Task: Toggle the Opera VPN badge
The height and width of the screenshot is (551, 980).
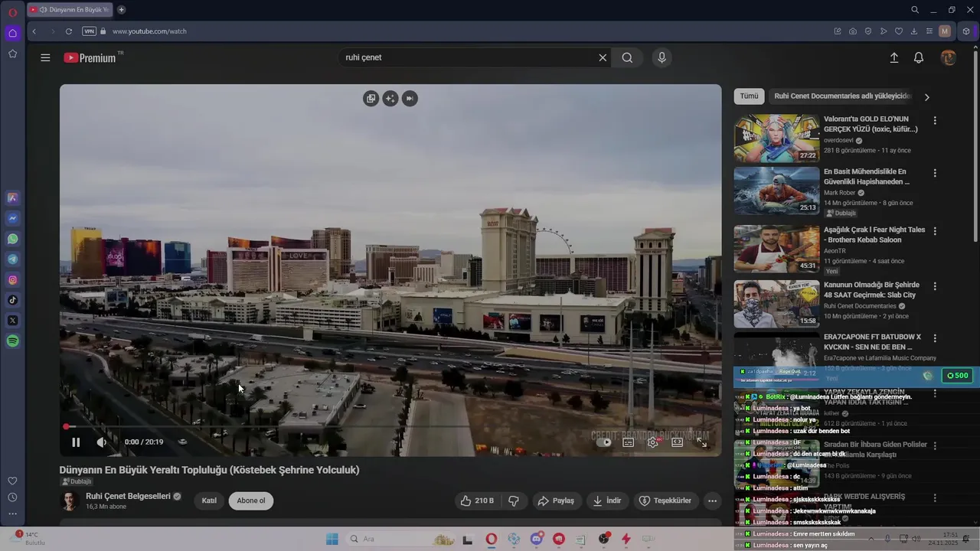Action: pyautogui.click(x=89, y=31)
